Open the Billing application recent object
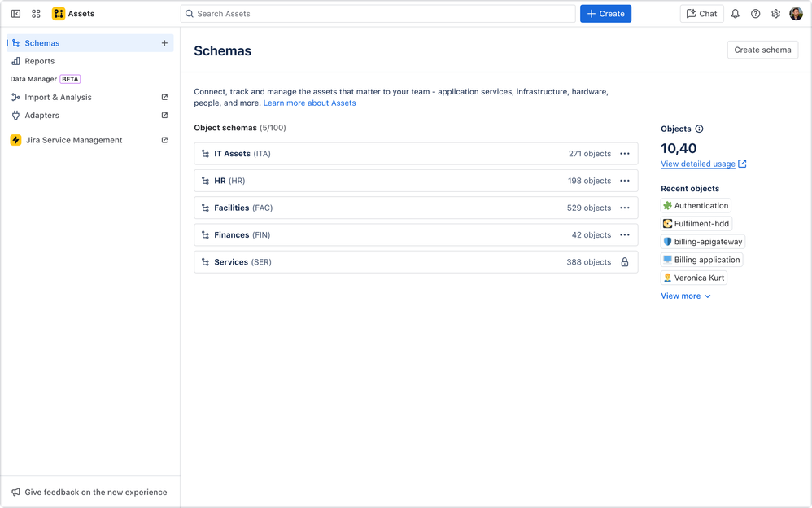 [x=701, y=260]
